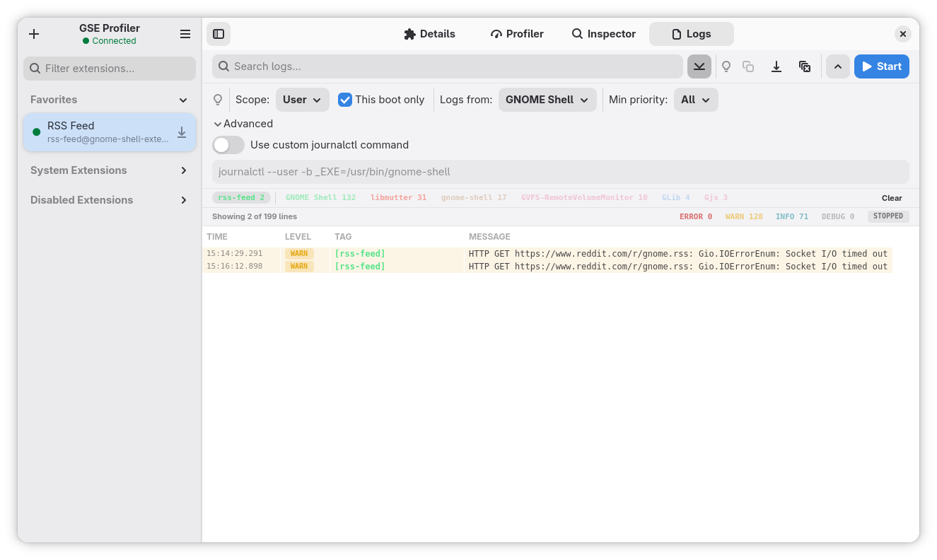Collapse the Advanced section

[x=243, y=124]
